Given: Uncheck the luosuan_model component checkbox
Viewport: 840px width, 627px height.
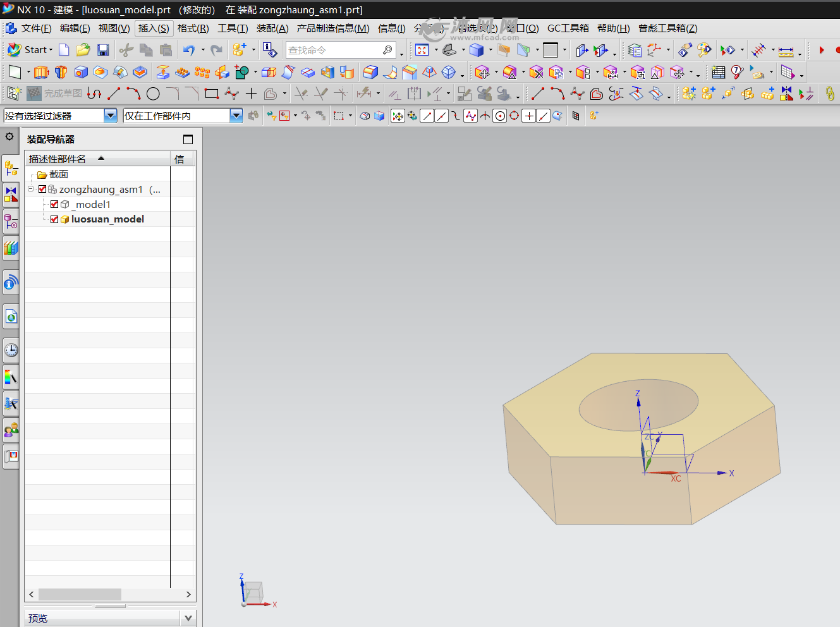Looking at the screenshot, I should pyautogui.click(x=54, y=219).
